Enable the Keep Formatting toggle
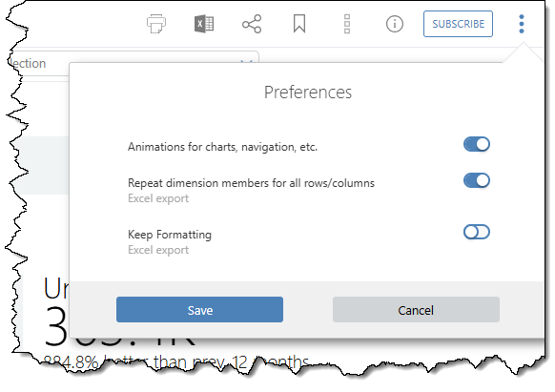The height and width of the screenshot is (392, 555). click(x=477, y=232)
